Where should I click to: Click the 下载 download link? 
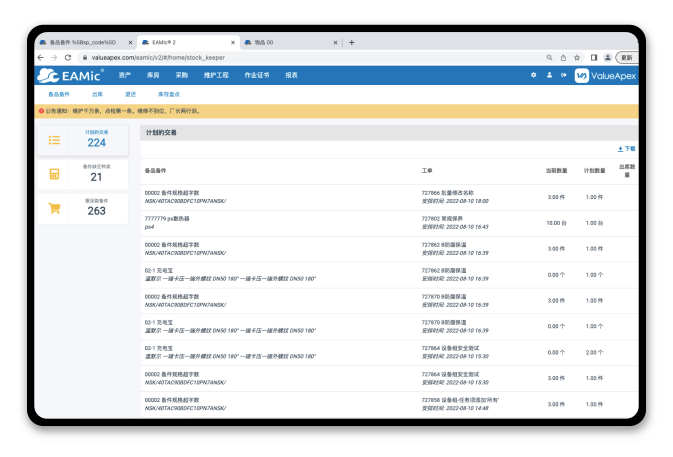click(626, 148)
